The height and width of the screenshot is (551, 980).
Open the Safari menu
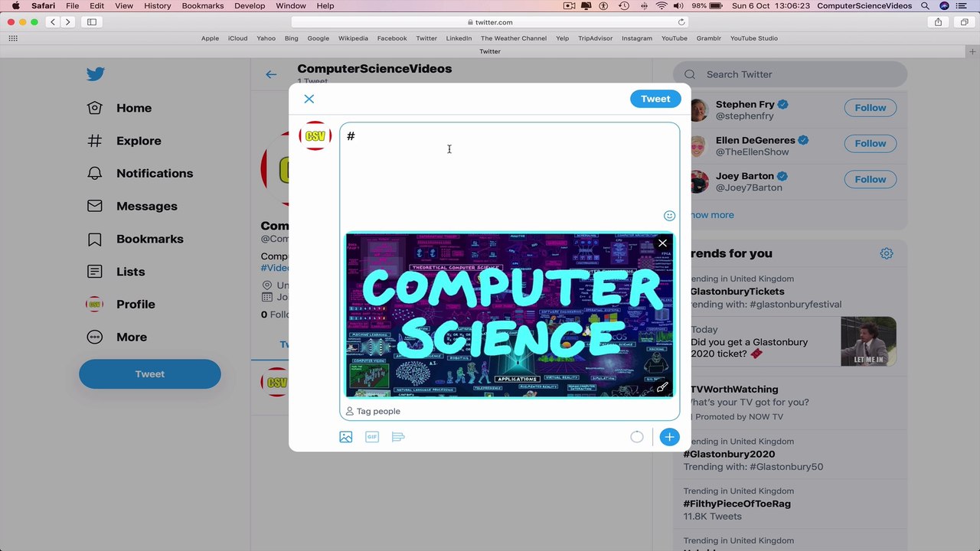(x=43, y=5)
